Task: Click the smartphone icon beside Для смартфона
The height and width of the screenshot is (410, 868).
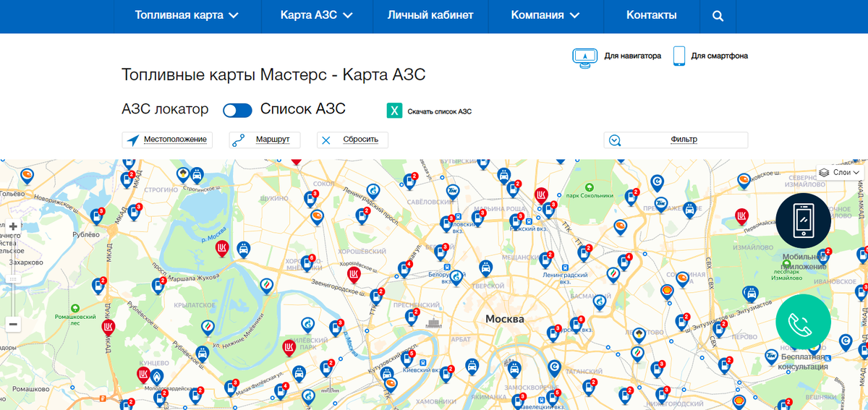Action: coord(679,56)
